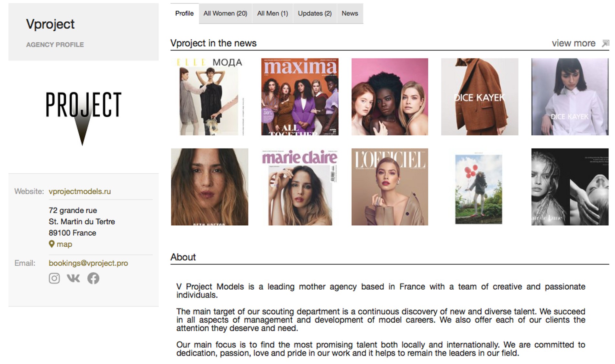Click the map pin location icon

click(52, 244)
